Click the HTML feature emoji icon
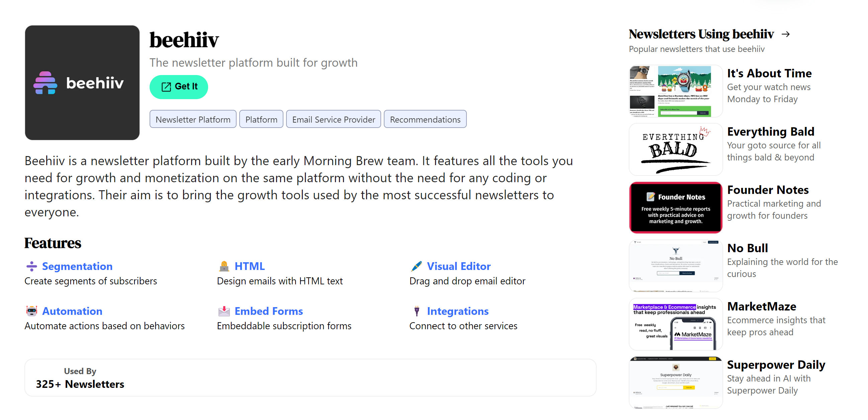 [224, 266]
